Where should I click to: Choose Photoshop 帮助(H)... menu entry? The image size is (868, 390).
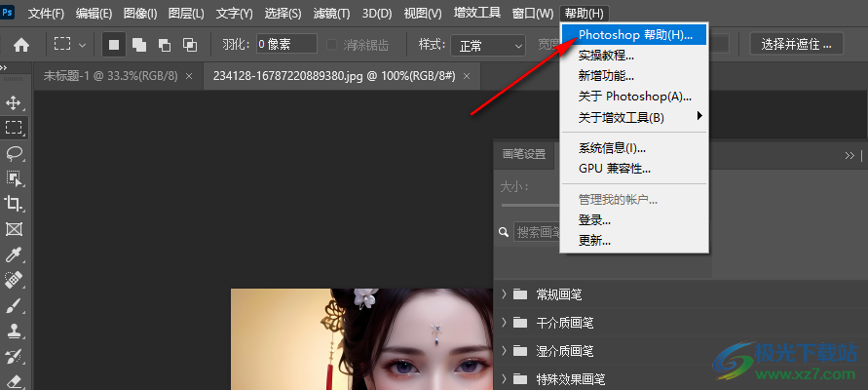pos(634,35)
